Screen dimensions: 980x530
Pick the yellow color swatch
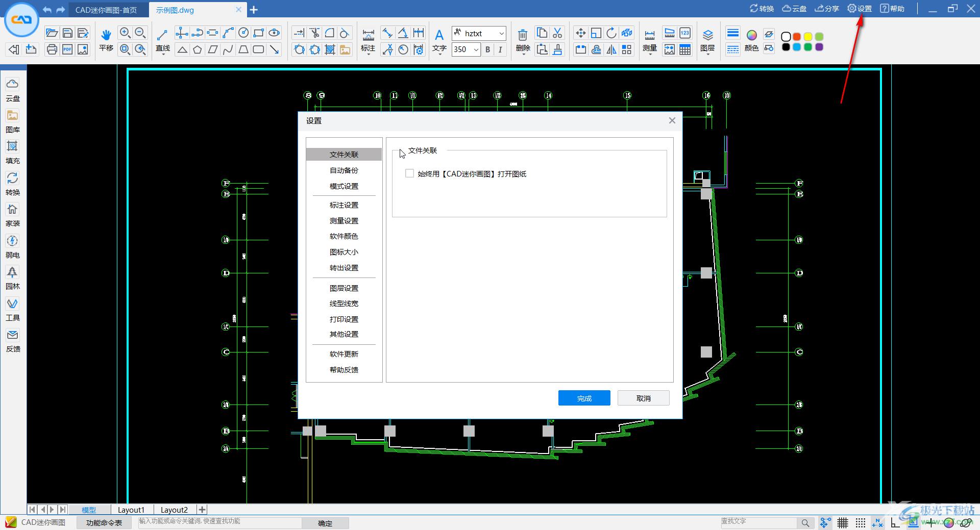[808, 37]
